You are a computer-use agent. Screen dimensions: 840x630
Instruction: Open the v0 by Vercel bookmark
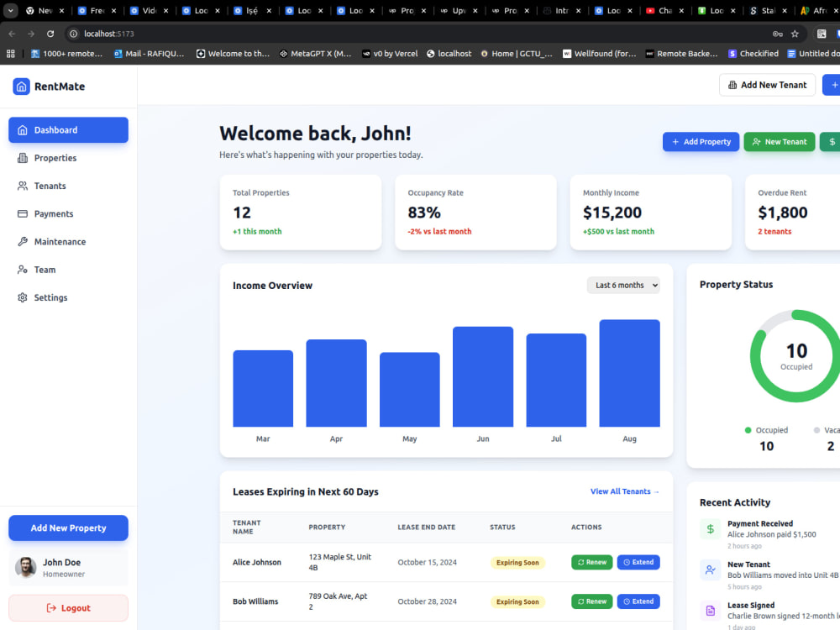pyautogui.click(x=390, y=54)
